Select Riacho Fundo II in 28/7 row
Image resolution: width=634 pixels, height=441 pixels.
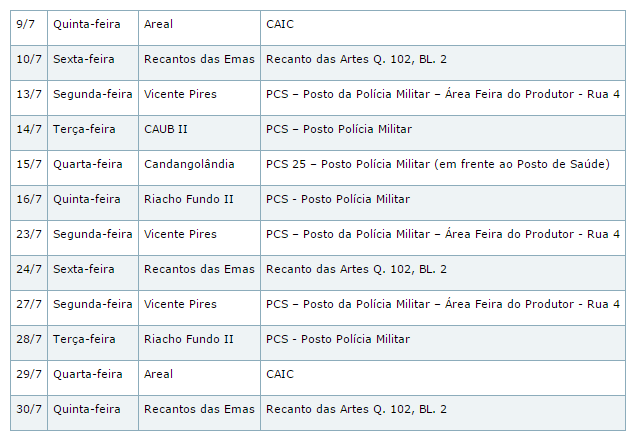pos(189,339)
